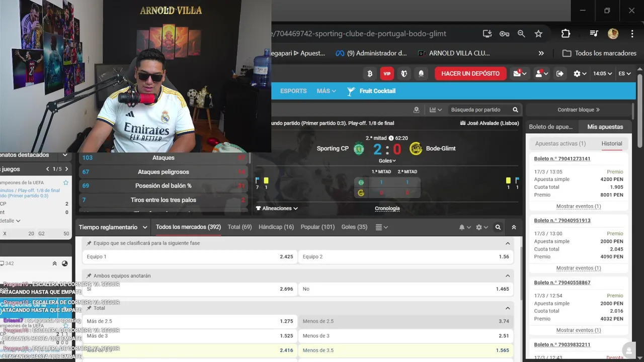Select the Historial tab
This screenshot has width=644, height=362.
click(612, 144)
